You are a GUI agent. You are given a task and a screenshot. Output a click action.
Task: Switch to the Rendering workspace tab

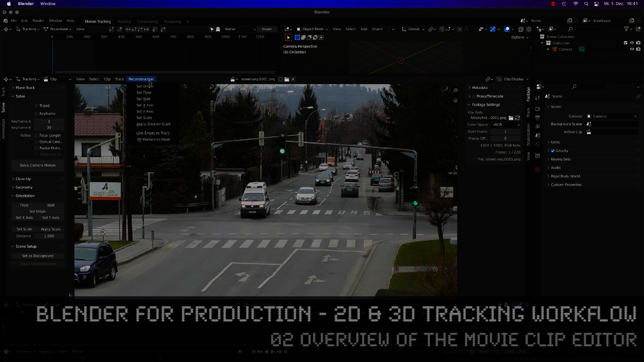click(172, 21)
